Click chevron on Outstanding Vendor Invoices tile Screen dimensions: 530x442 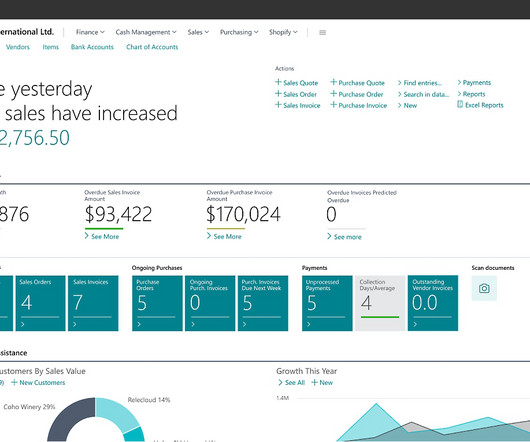(415, 324)
